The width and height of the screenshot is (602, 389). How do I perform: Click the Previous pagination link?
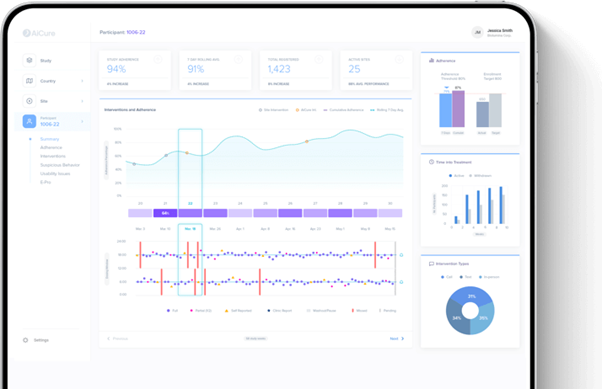click(117, 339)
